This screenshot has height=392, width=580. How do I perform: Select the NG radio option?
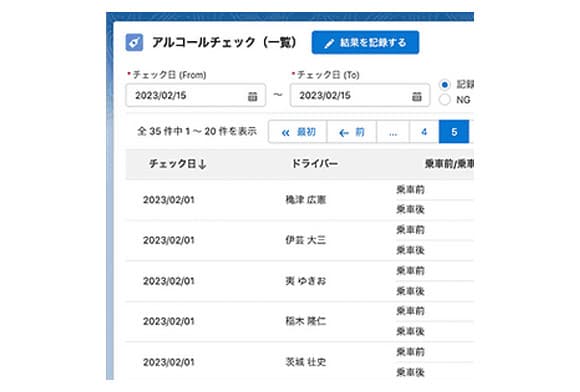(x=445, y=99)
